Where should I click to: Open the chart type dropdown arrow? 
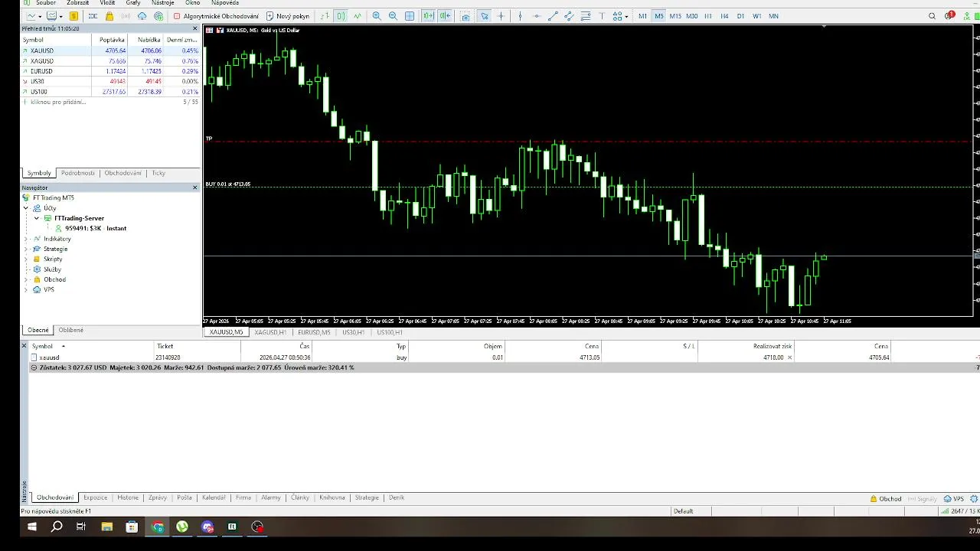coord(40,16)
